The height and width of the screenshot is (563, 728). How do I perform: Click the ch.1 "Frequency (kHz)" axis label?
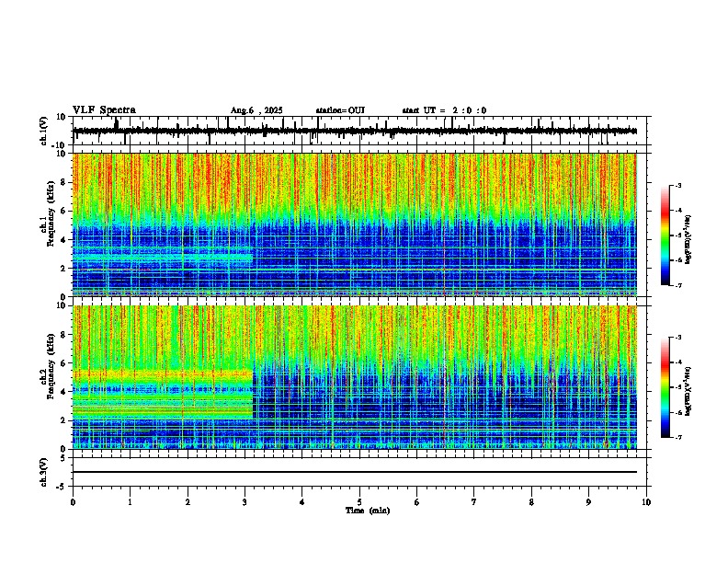tap(51, 213)
